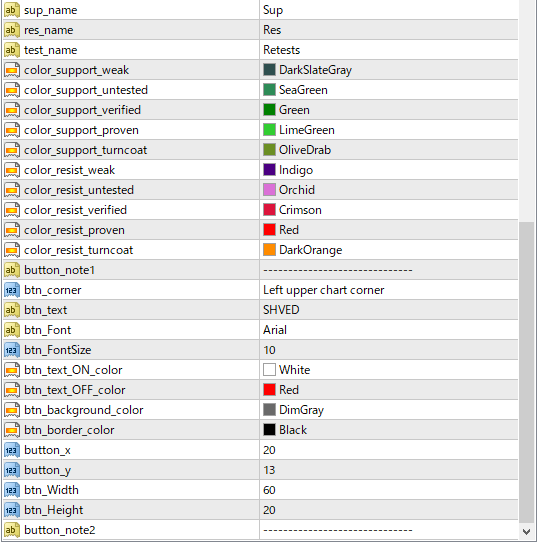537x546 pixels.
Task: Select the btn_text_ON_color parameter name
Action: coord(73,370)
